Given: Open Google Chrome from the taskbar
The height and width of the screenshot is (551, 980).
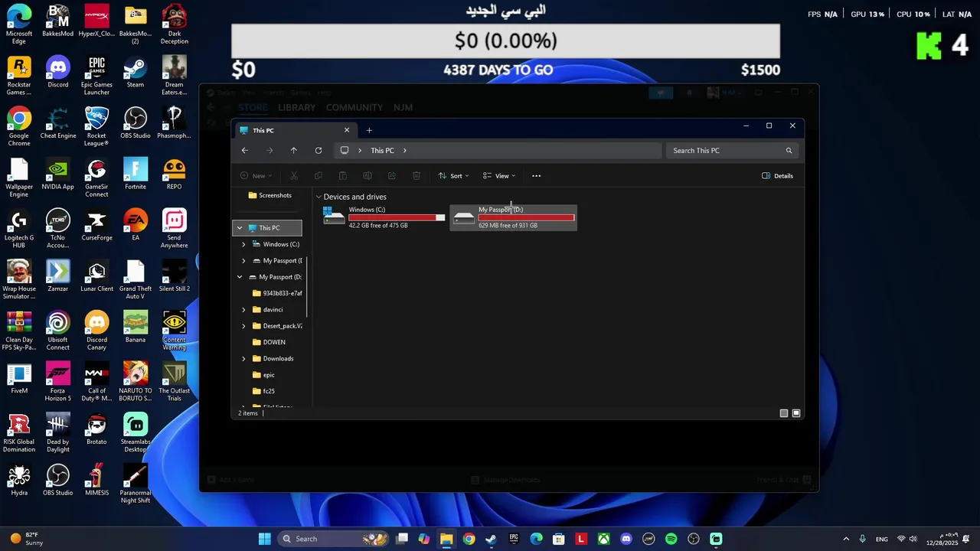Looking at the screenshot, I should 469,539.
